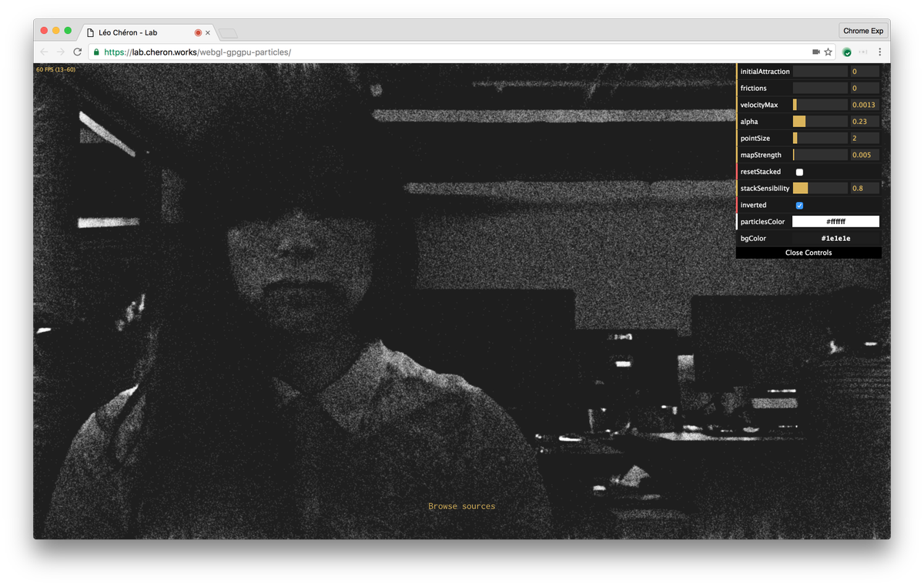The width and height of the screenshot is (924, 587).
Task: Uncheck the inverted checkbox
Action: tap(799, 205)
